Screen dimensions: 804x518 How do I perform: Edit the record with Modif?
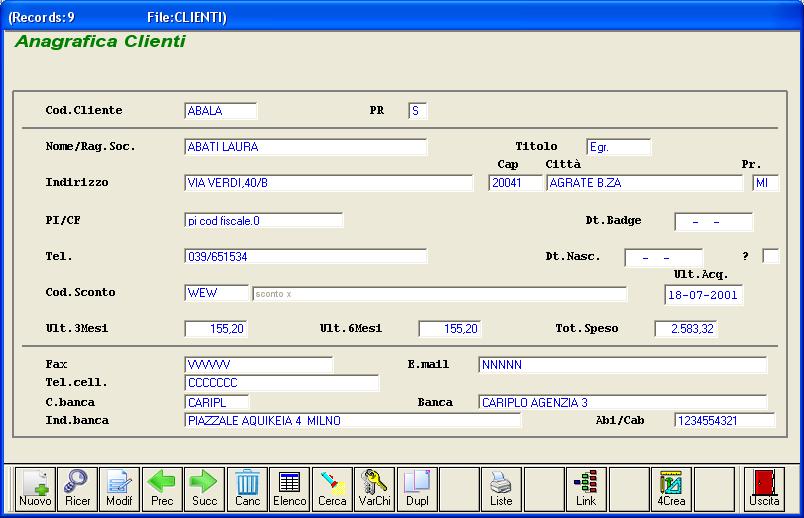click(119, 489)
